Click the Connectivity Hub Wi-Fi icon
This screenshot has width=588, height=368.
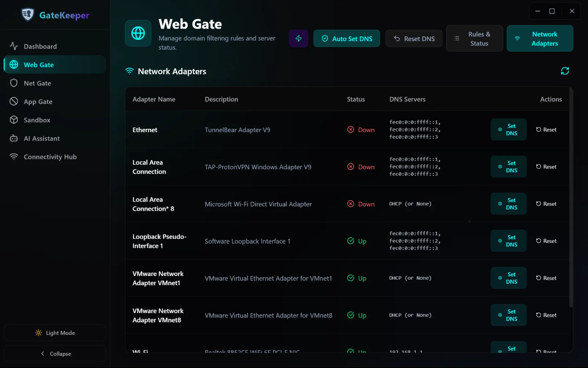pyautogui.click(x=14, y=156)
